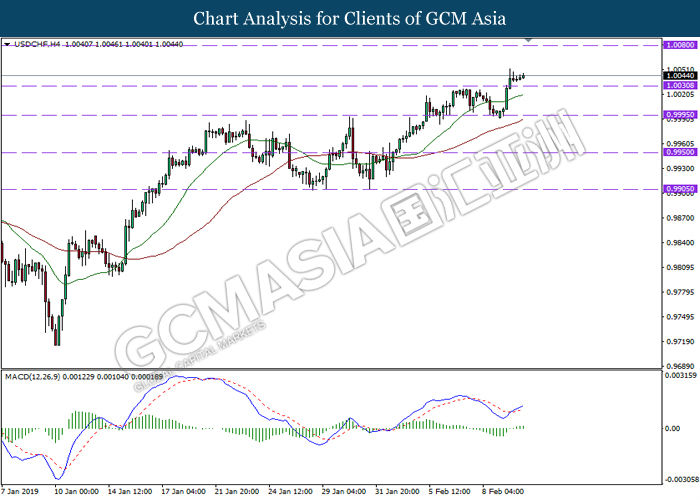This screenshot has height=500, width=700.
Task: Click the Chart Analysis for Clients header title
Action: 350,19
